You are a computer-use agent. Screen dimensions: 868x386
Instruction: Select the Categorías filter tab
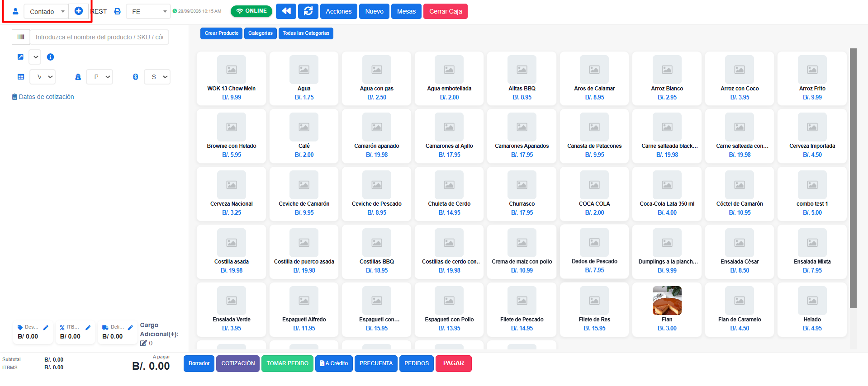(261, 33)
